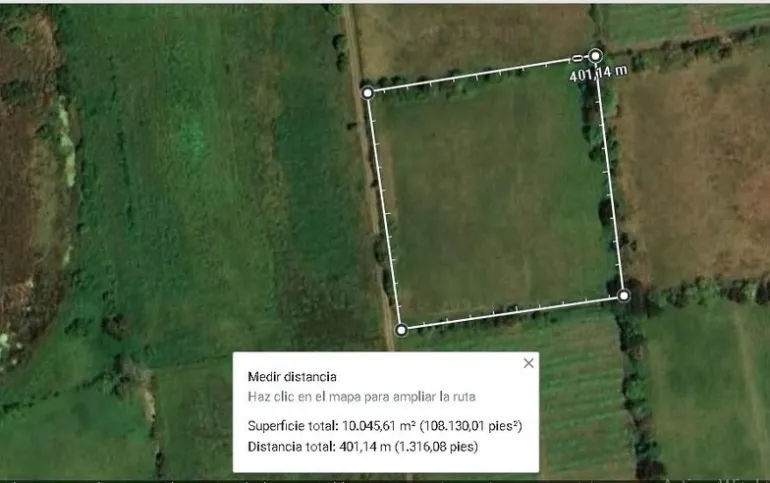The image size is (770, 483).
Task: Select the top-left measurement vertex point
Action: (x=367, y=93)
